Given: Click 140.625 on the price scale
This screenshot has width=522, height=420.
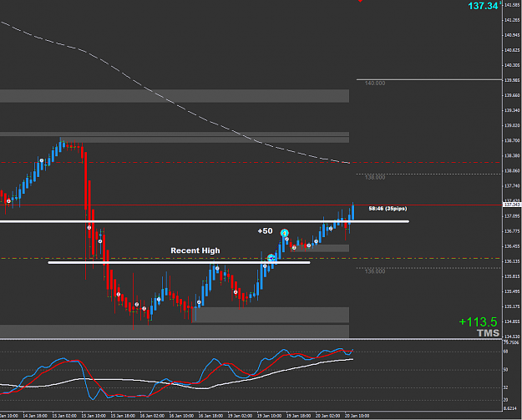Looking at the screenshot, I should tap(512, 50).
